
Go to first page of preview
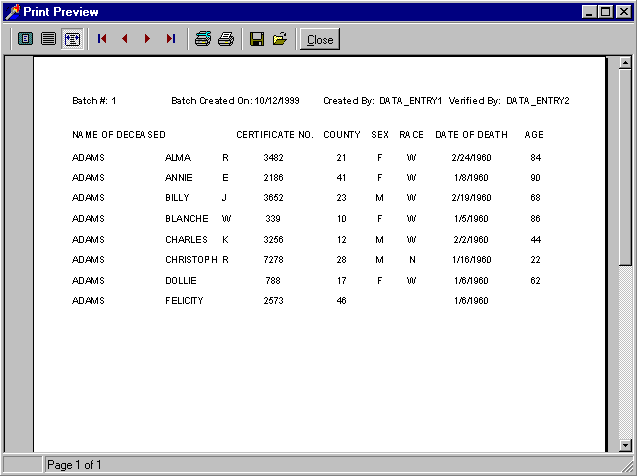pos(102,39)
